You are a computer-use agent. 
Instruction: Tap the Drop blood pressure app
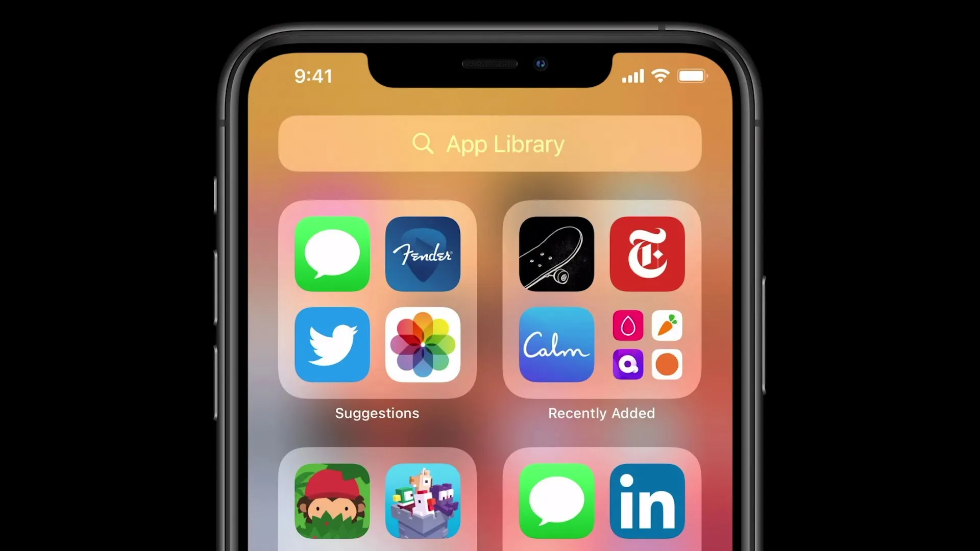[x=627, y=325]
